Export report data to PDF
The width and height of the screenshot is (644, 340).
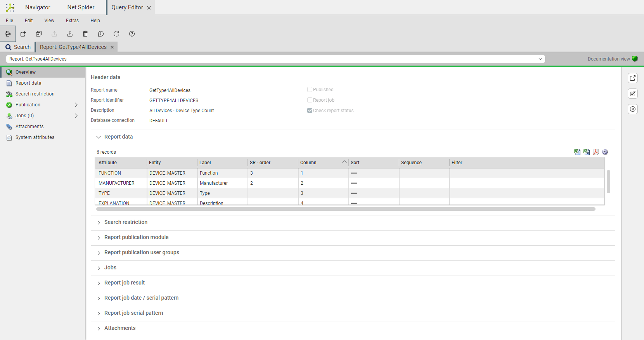pyautogui.click(x=596, y=152)
